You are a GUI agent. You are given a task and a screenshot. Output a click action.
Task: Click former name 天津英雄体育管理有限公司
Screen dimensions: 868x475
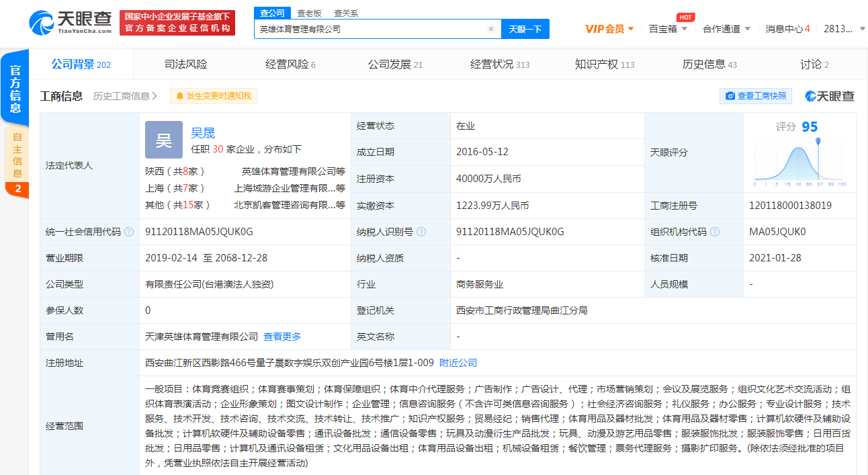click(x=202, y=337)
